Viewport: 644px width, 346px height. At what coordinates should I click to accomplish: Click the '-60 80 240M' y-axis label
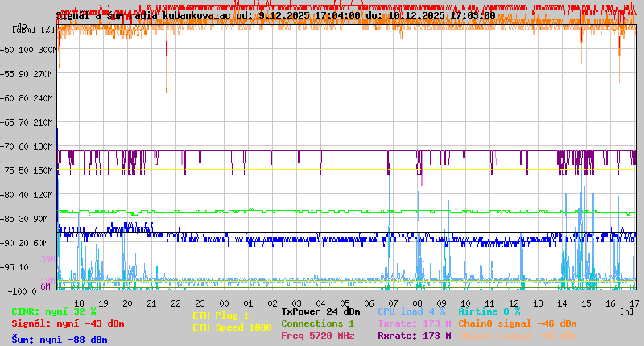pos(27,98)
